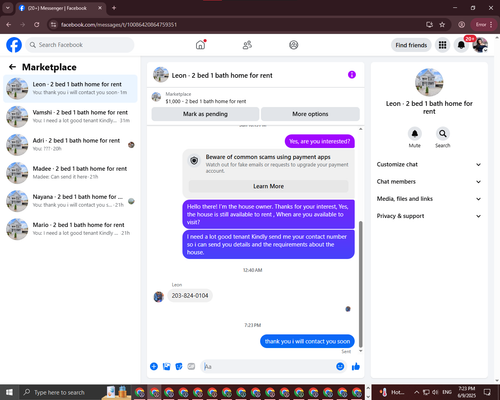The width and height of the screenshot is (500, 400).
Task: Open Windows Start menu
Action: pyautogui.click(x=9, y=392)
